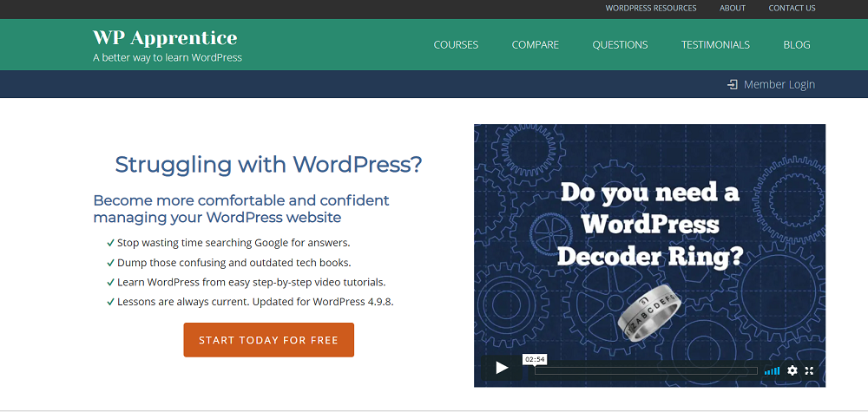Open the Courses menu
The height and width of the screenshot is (412, 868).
click(x=456, y=44)
